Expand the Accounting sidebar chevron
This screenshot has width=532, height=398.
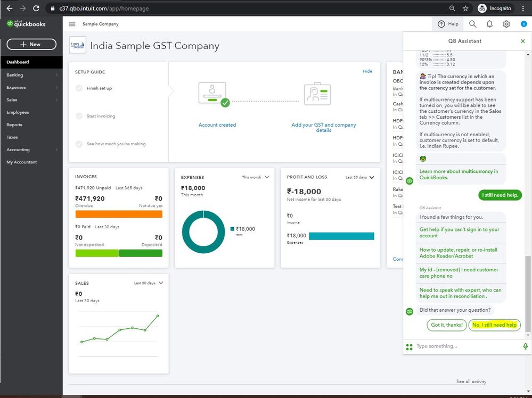point(56,150)
